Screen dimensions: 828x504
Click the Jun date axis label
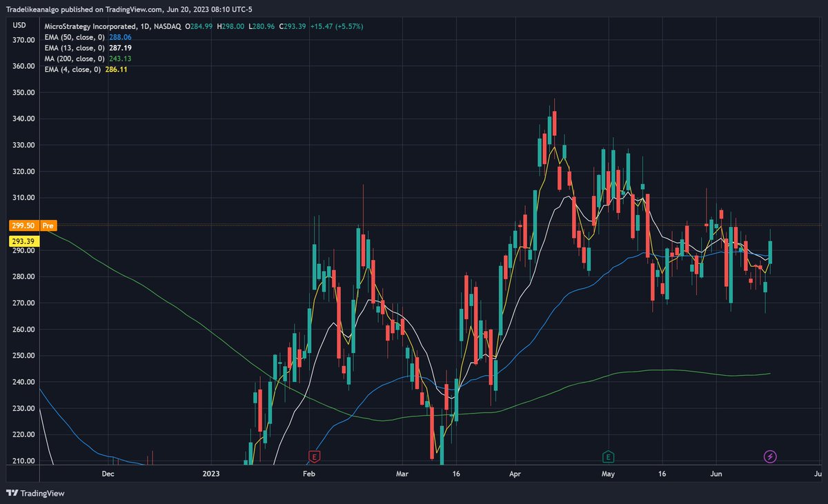pos(716,474)
